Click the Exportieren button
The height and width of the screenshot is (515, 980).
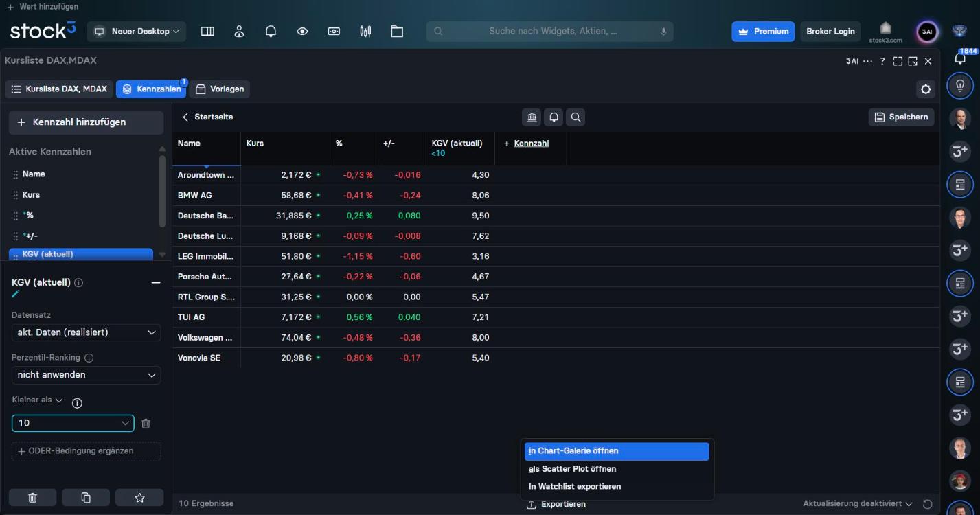[556, 505]
